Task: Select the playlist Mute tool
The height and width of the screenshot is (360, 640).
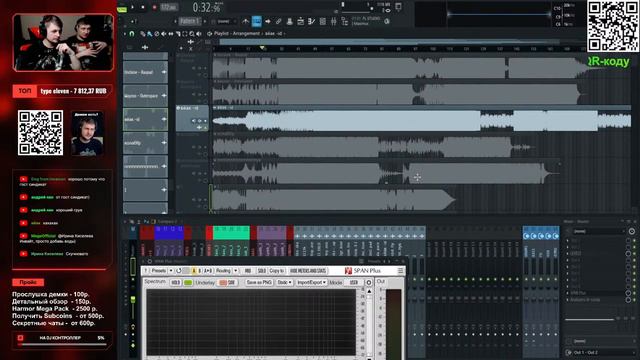Action: tap(164, 34)
